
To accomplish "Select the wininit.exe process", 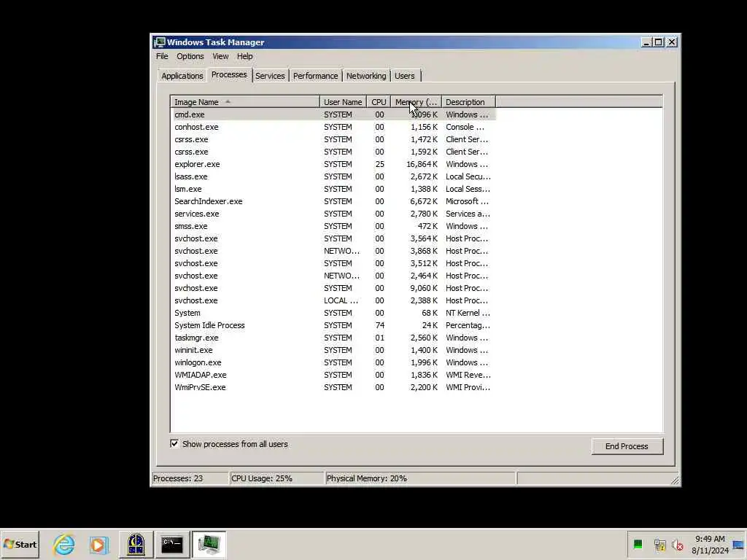I will point(333,350).
